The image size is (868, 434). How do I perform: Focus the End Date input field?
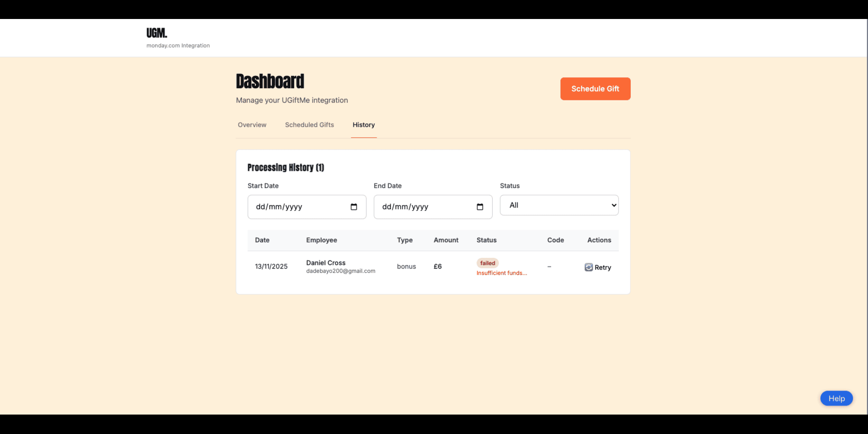pos(425,207)
